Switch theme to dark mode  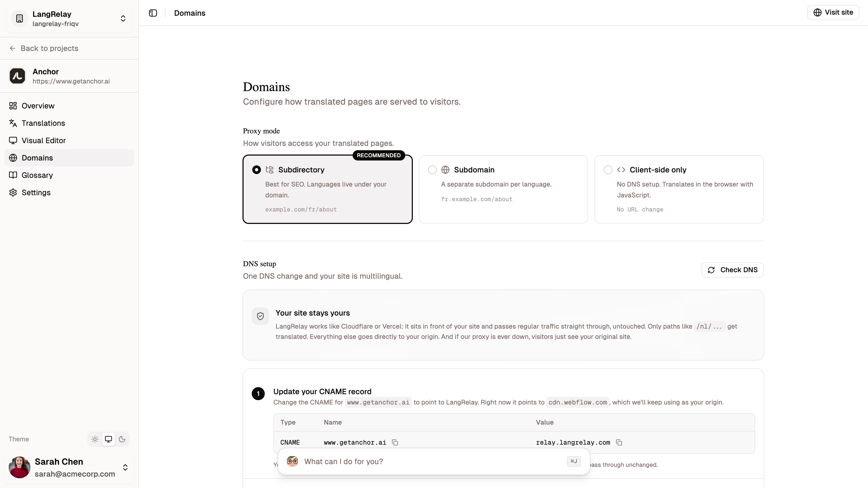click(x=122, y=439)
